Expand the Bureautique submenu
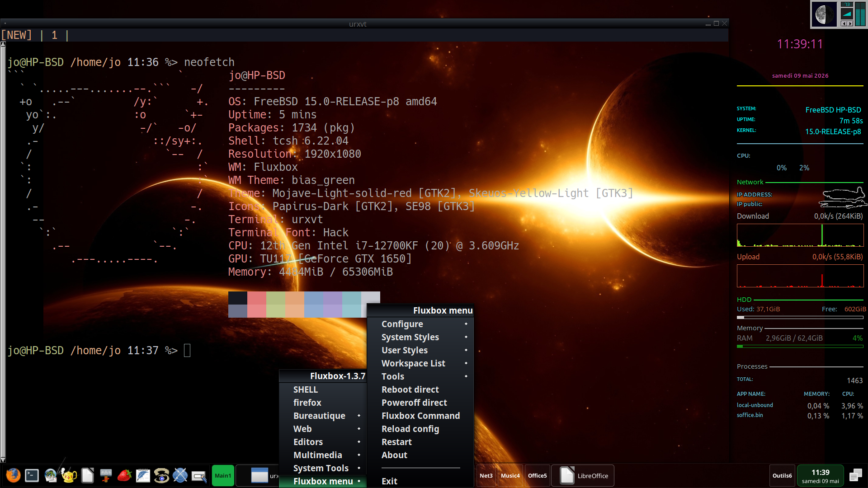This screenshot has width=868, height=488. (x=323, y=416)
